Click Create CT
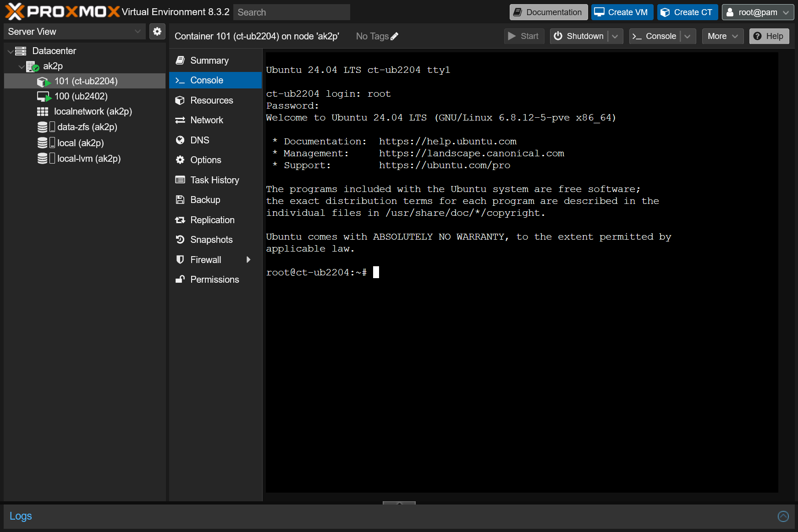This screenshot has height=532, width=798. pyautogui.click(x=687, y=12)
